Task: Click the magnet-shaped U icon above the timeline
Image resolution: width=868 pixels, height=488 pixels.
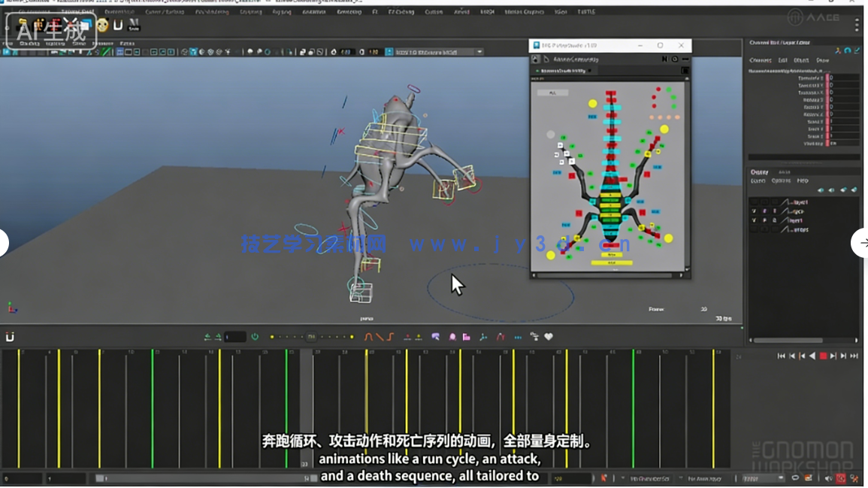Action: point(10,337)
